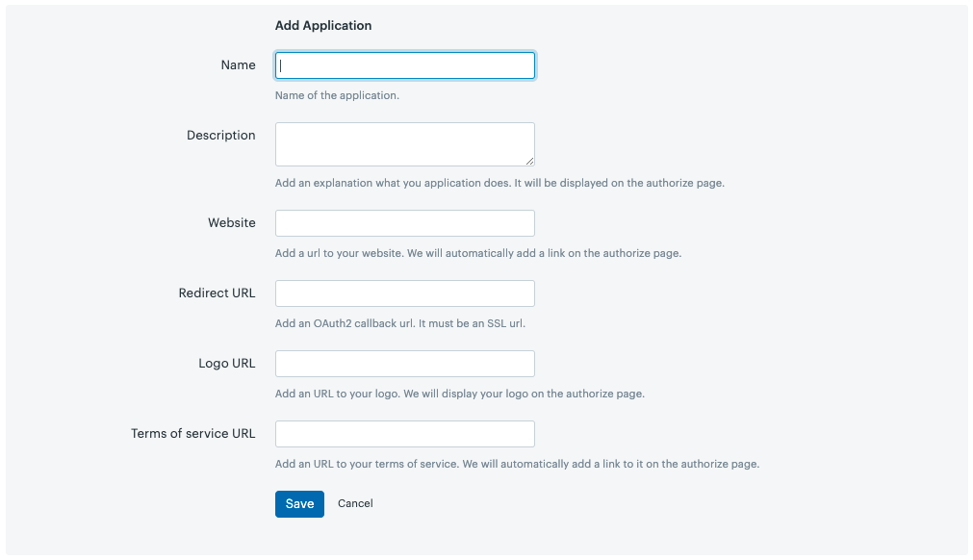Image resolution: width=973 pixels, height=560 pixels.
Task: Focus the Description text area
Action: coord(404,143)
